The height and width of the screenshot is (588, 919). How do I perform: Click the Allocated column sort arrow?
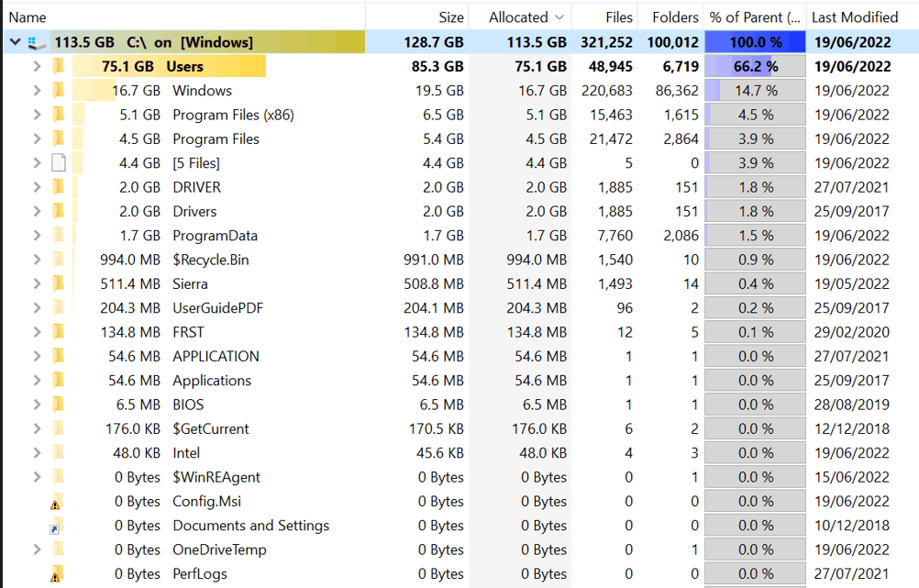pos(559,17)
